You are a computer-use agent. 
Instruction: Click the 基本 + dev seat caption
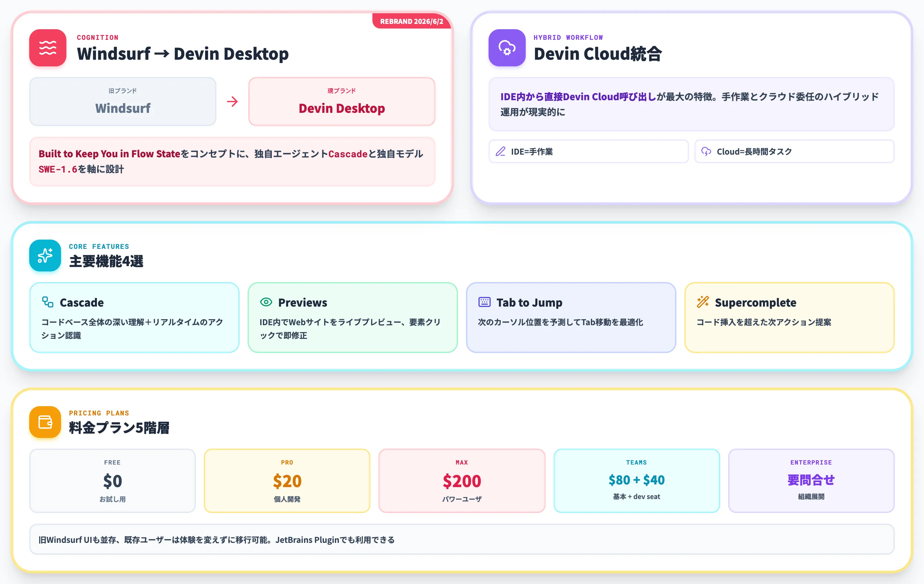click(x=637, y=496)
